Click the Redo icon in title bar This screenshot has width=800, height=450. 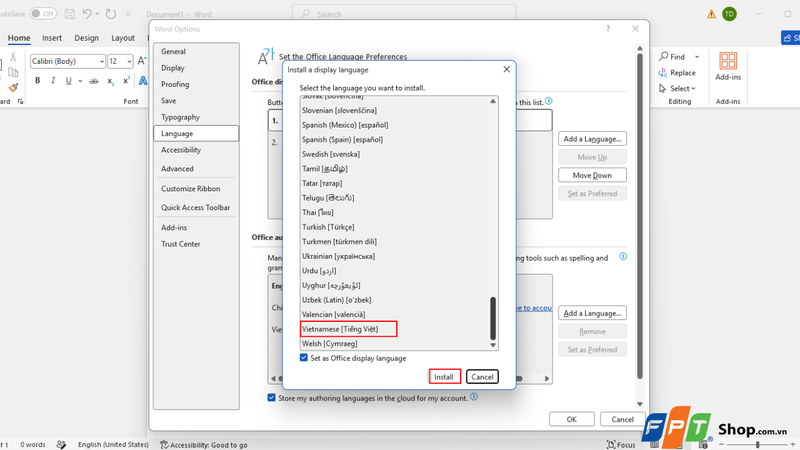(111, 14)
